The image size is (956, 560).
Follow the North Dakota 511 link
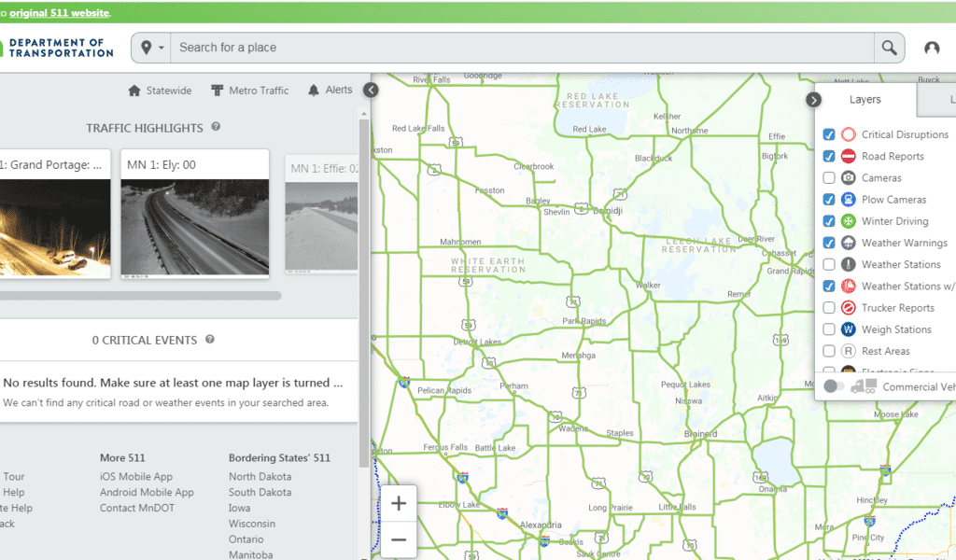click(260, 476)
